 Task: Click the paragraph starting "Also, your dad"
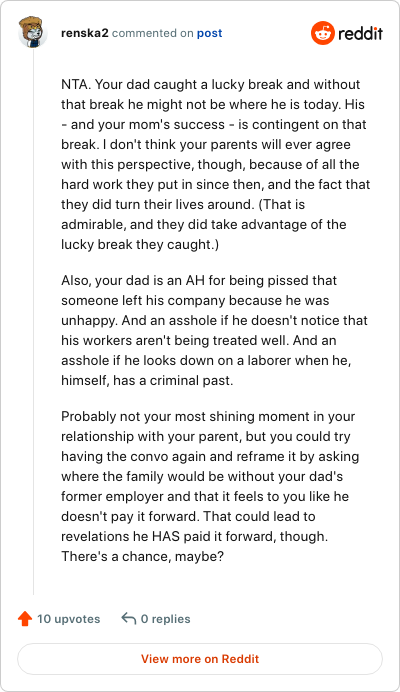215,331
